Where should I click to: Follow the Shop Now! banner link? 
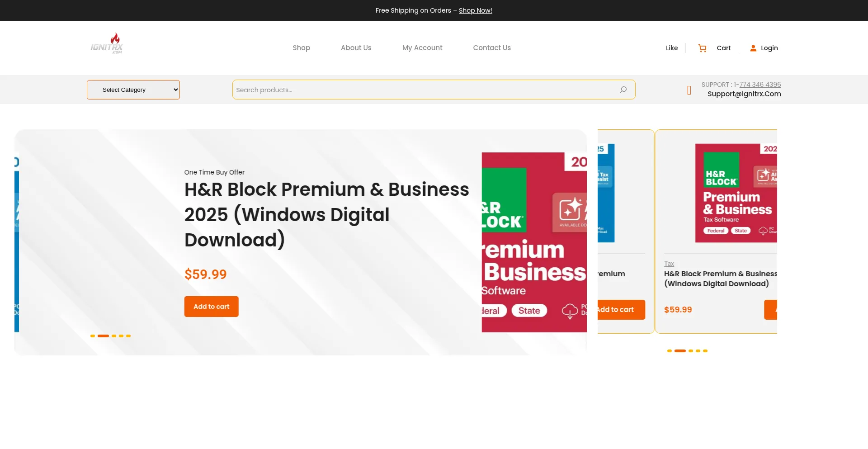tap(476, 10)
